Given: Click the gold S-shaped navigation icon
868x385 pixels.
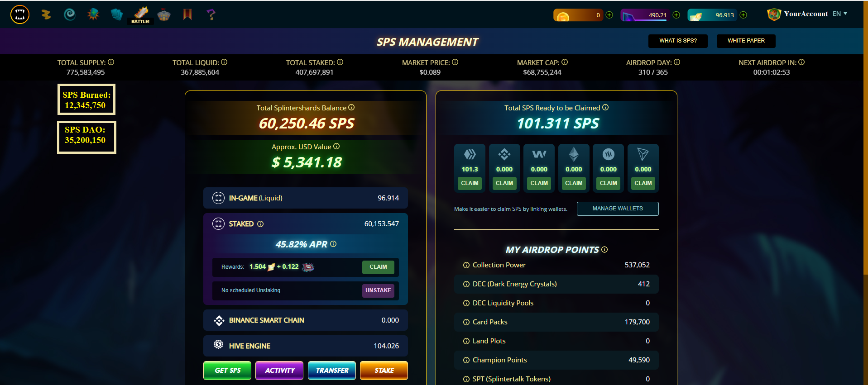Looking at the screenshot, I should coord(46,14).
